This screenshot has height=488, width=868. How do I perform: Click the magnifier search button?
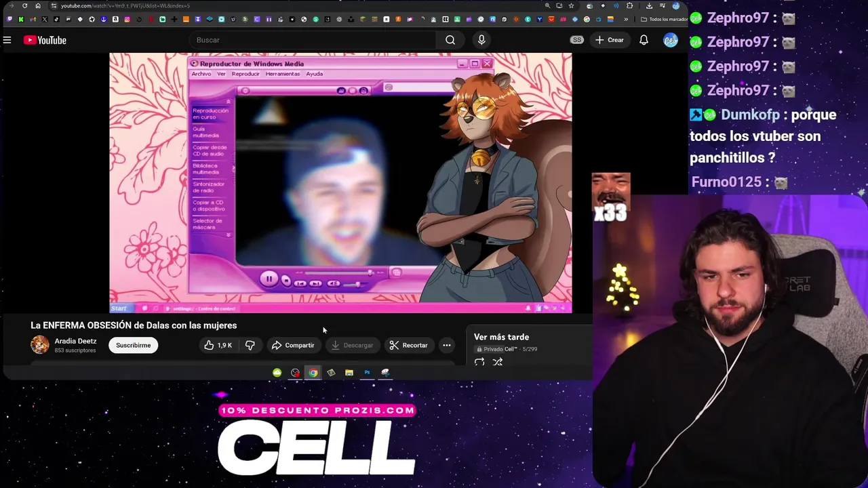[450, 40]
